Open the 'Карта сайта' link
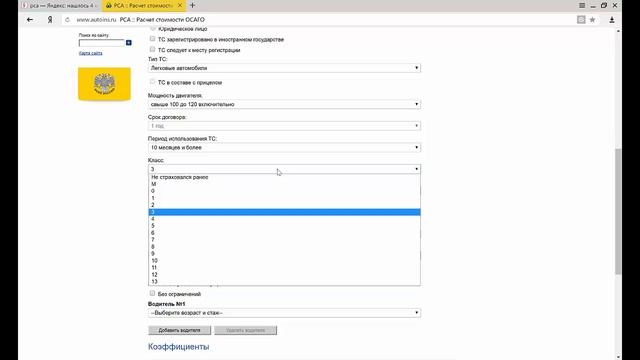The height and width of the screenshot is (360, 640). tap(91, 53)
